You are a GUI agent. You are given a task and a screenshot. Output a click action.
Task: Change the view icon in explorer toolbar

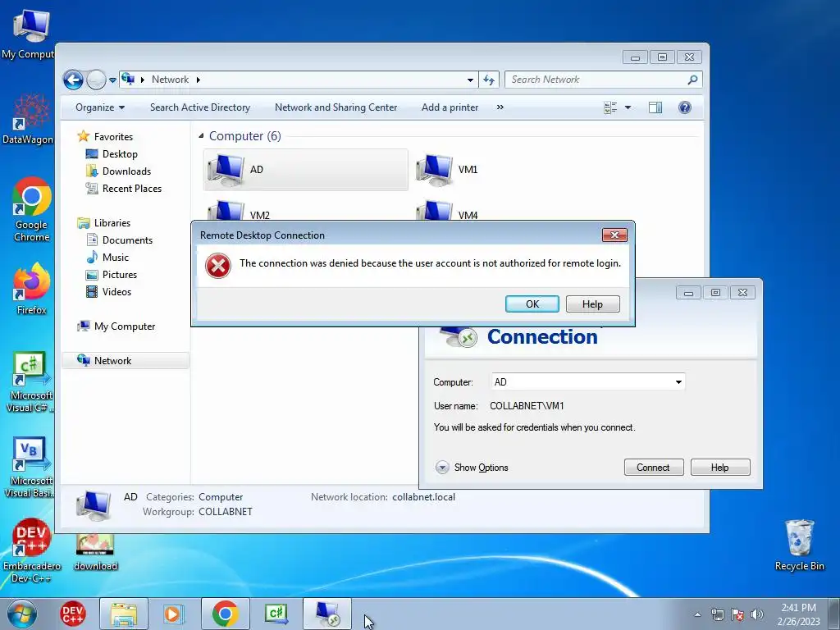click(610, 107)
